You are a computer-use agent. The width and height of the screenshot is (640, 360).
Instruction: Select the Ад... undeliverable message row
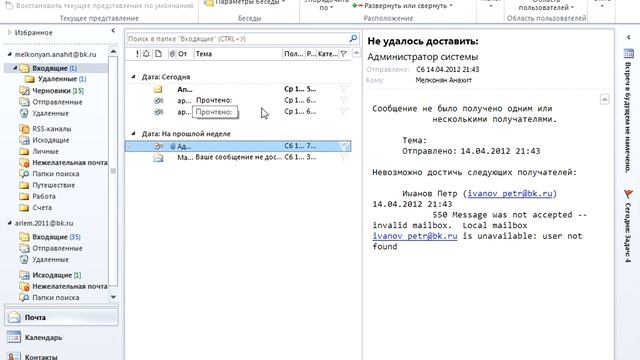(238, 146)
